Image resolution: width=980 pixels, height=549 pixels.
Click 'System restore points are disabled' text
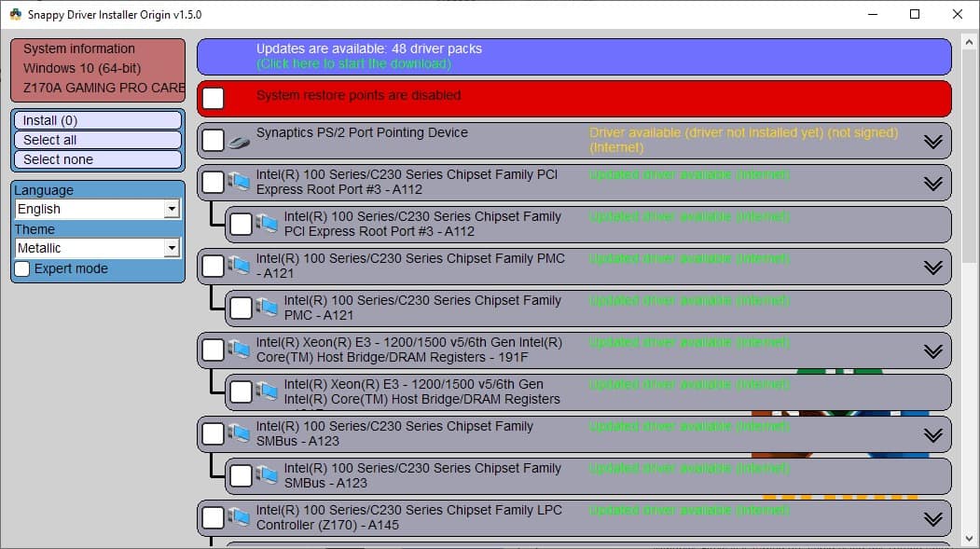pyautogui.click(x=358, y=96)
